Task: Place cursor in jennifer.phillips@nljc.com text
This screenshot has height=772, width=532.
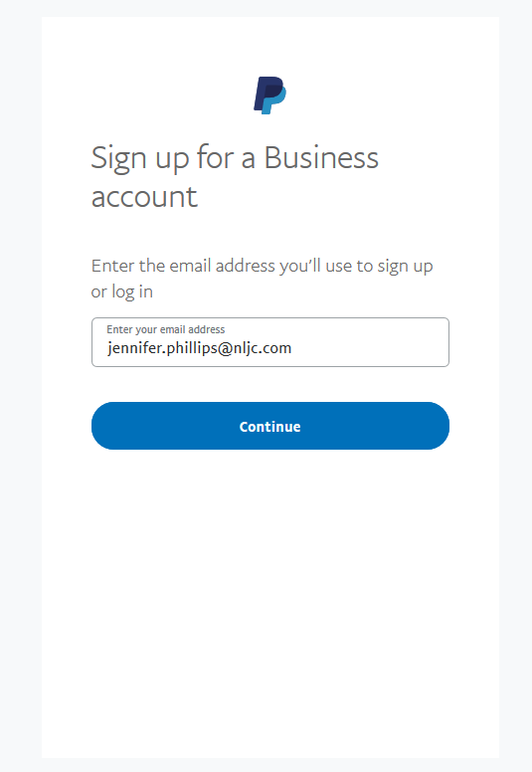Action: (x=199, y=348)
